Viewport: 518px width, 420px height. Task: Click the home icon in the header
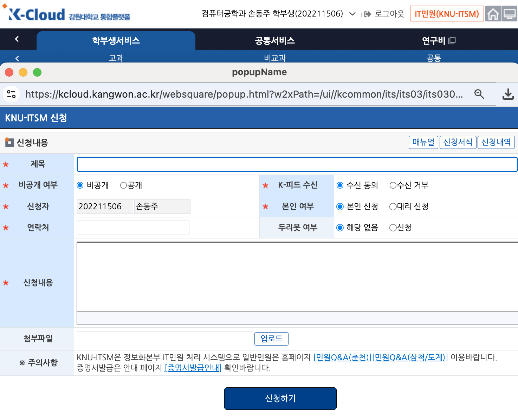493,13
